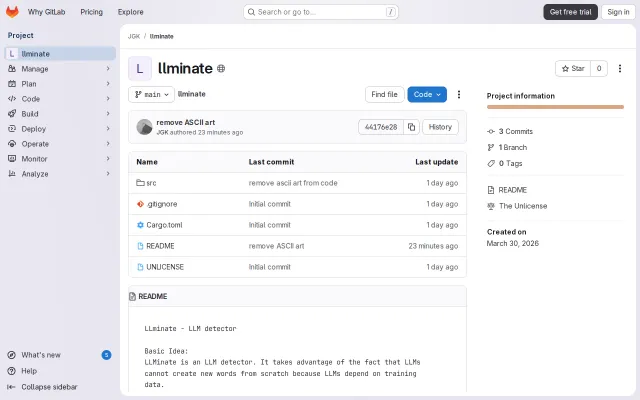Expand the Manage chevron arrow

tap(108, 69)
